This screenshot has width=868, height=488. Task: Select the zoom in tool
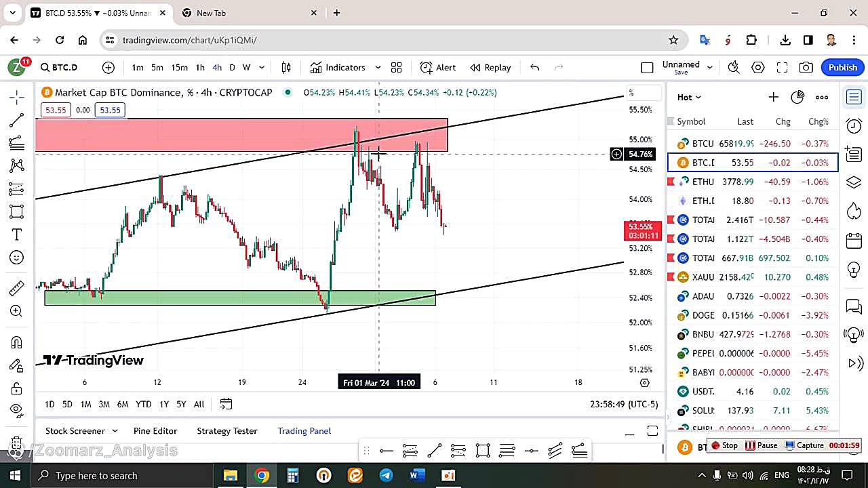click(x=17, y=311)
